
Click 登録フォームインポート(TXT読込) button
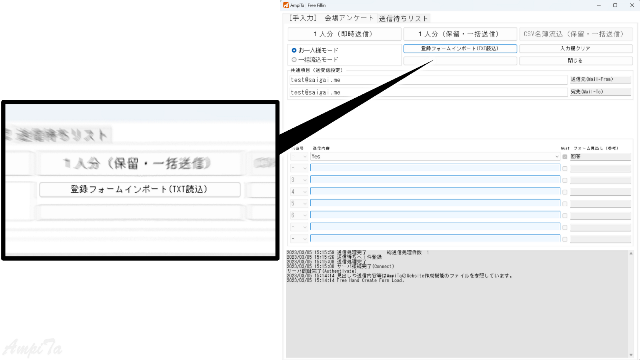click(460, 48)
